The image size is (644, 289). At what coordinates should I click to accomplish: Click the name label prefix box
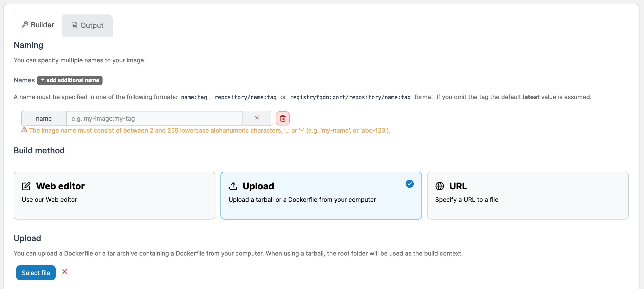click(44, 118)
